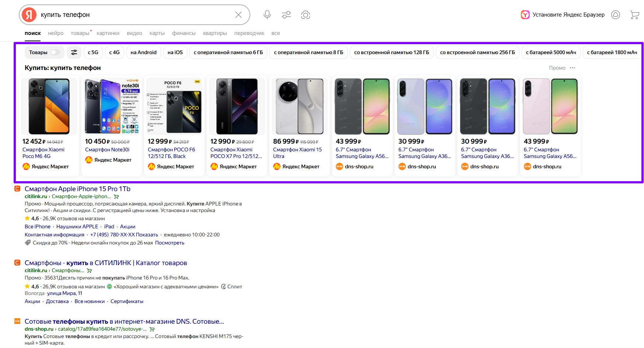Open the three-dots menu beside Промо

[572, 68]
